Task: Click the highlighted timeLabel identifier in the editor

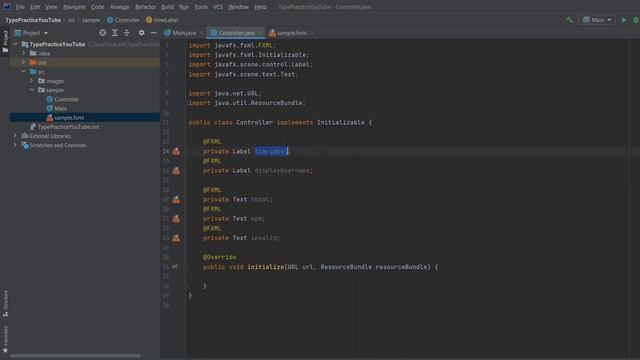Action: (x=271, y=151)
